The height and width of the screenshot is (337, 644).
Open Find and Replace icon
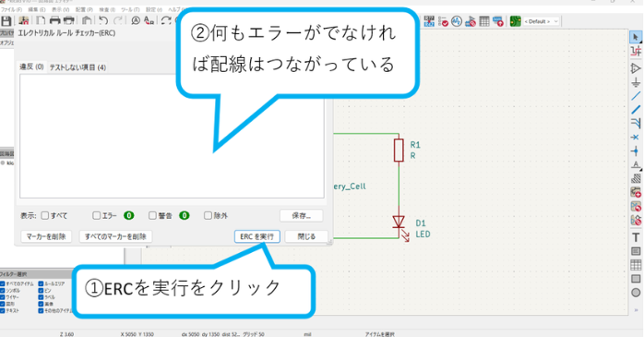coord(149,20)
